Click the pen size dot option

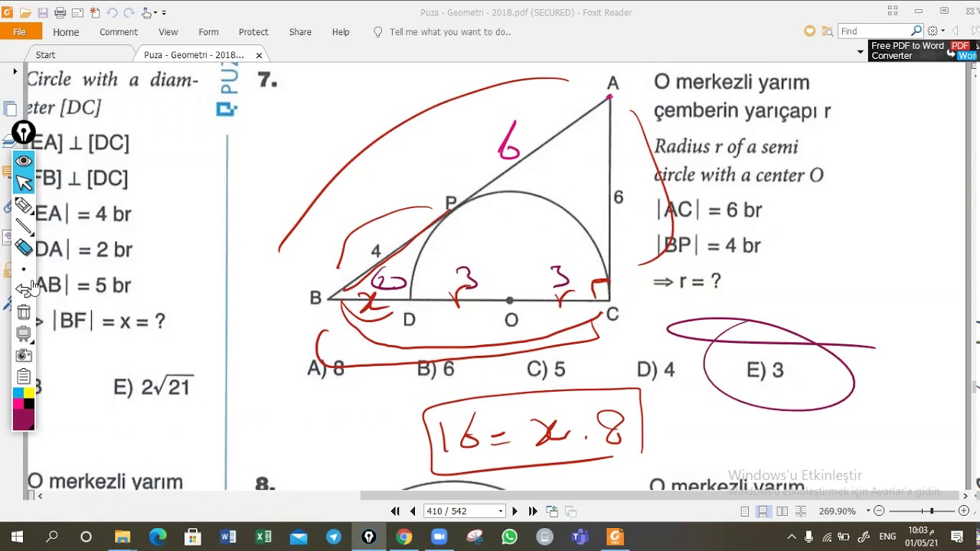[24, 269]
